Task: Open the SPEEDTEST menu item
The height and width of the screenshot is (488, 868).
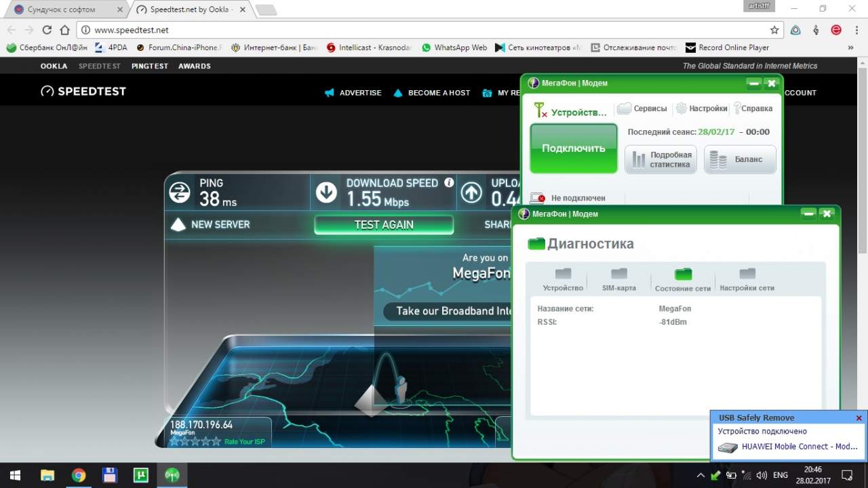Action: pyautogui.click(x=100, y=66)
